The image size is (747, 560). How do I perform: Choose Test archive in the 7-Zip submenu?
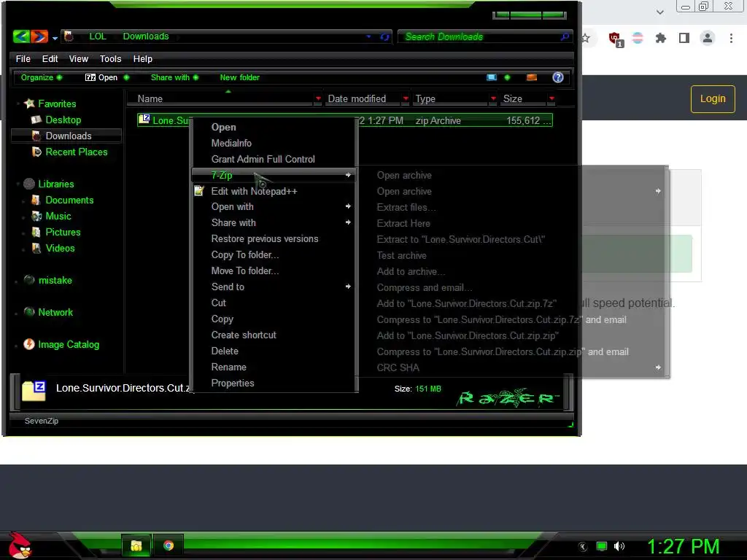(401, 255)
